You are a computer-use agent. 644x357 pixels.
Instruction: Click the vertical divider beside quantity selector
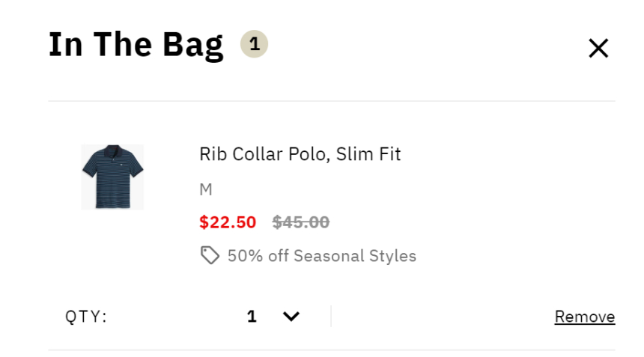(331, 317)
